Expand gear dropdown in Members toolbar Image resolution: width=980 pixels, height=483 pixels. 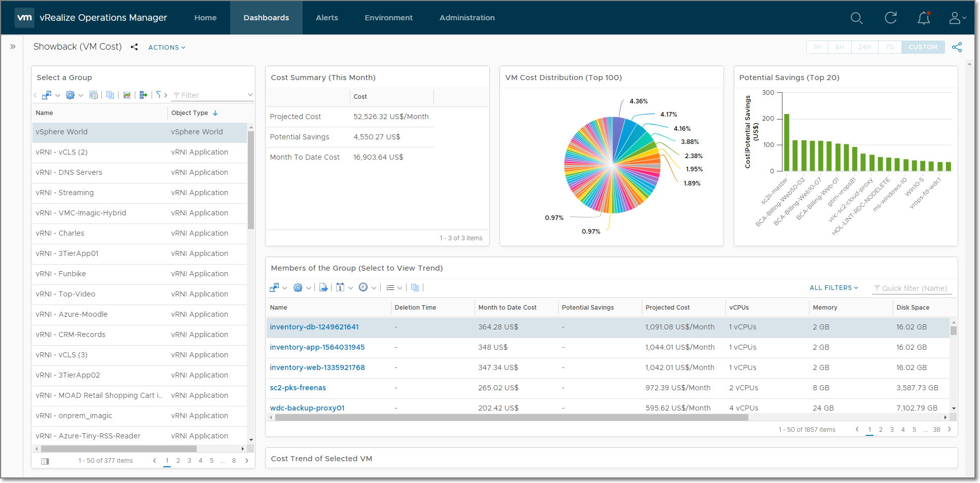309,288
